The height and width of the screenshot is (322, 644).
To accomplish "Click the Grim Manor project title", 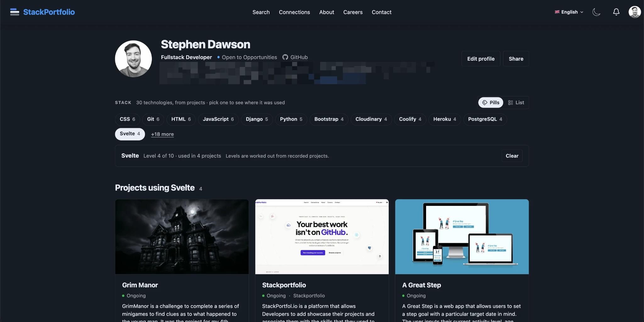I will pos(140,285).
